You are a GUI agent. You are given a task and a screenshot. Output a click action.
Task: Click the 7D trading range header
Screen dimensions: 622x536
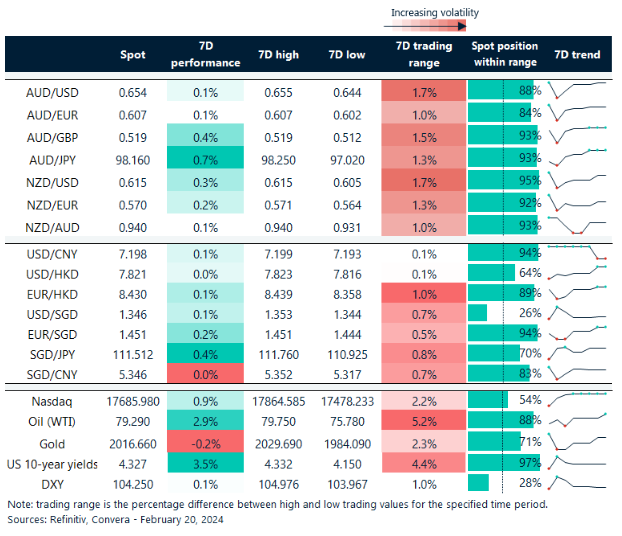coord(424,54)
